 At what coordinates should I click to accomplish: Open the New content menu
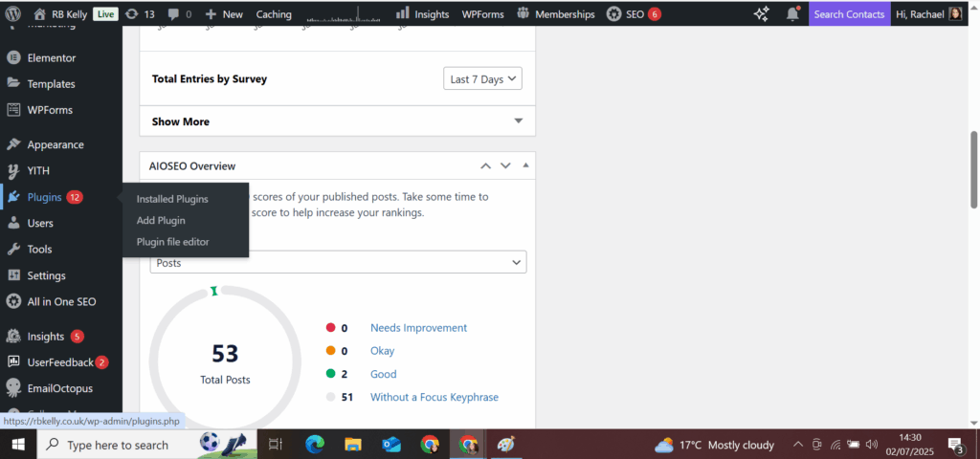point(224,13)
